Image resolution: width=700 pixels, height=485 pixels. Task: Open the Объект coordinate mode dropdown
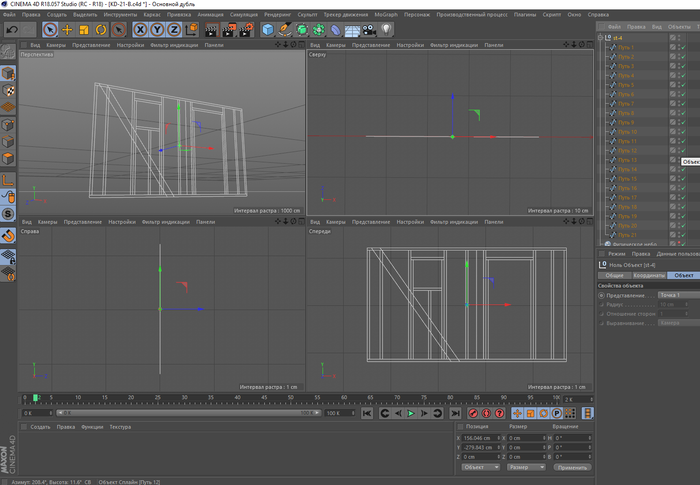pyautogui.click(x=481, y=467)
